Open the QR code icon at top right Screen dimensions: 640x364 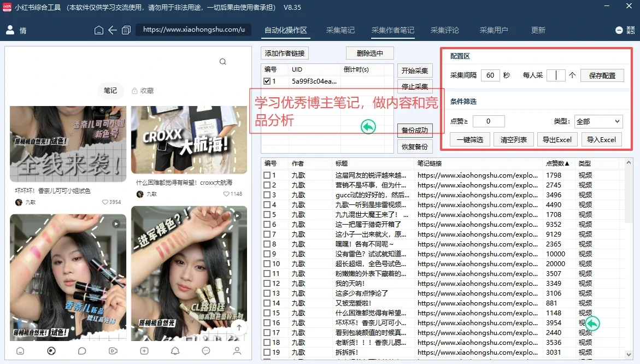point(631,30)
